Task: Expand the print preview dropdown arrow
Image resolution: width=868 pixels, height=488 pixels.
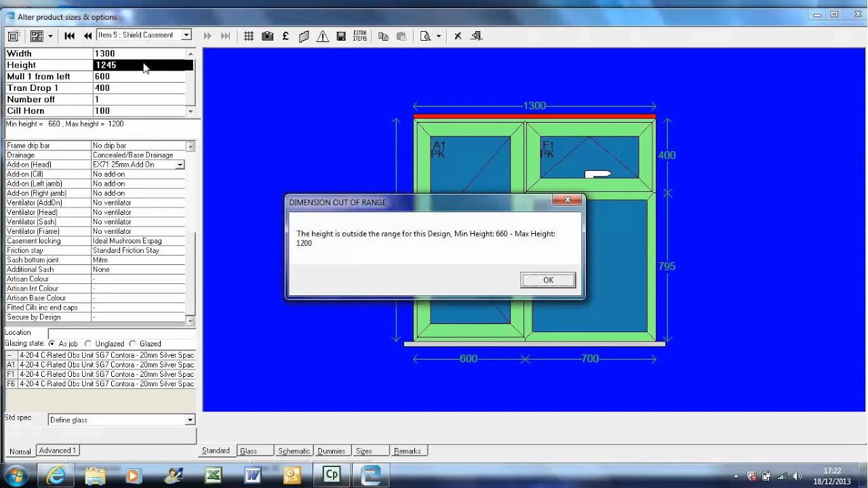Action: [x=439, y=36]
